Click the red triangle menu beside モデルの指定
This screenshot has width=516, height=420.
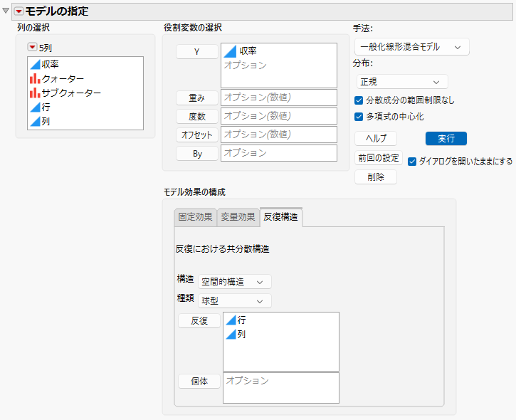pos(19,11)
